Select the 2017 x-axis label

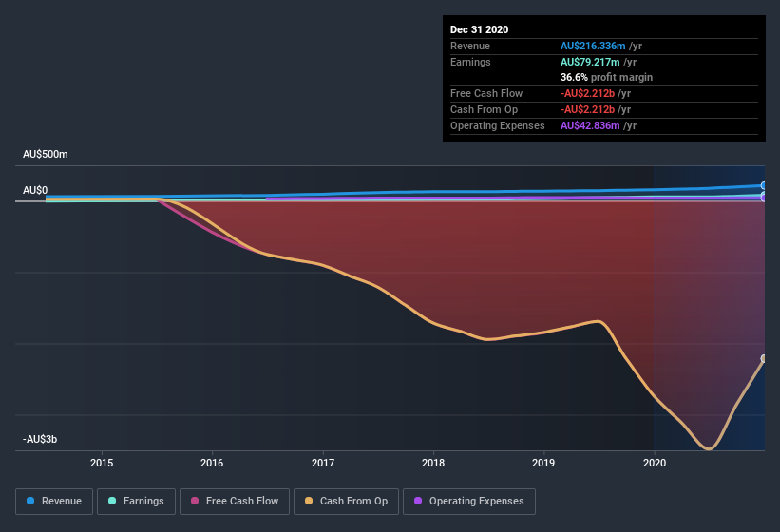click(x=323, y=463)
